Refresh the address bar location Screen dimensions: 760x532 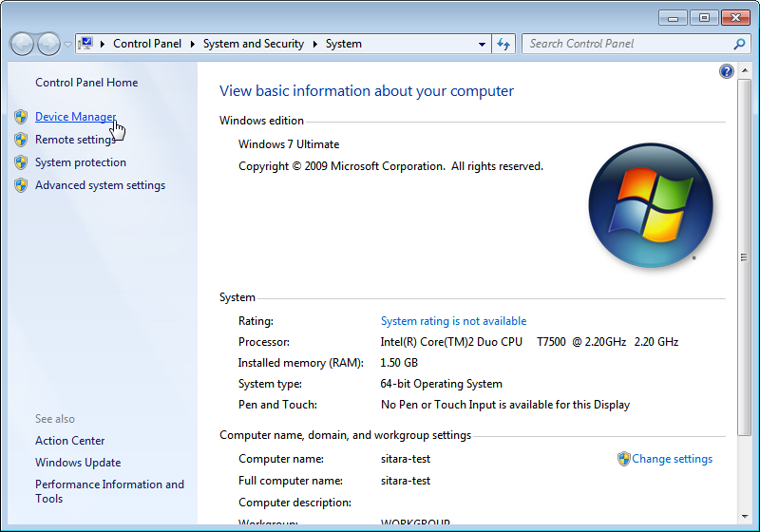pos(503,44)
